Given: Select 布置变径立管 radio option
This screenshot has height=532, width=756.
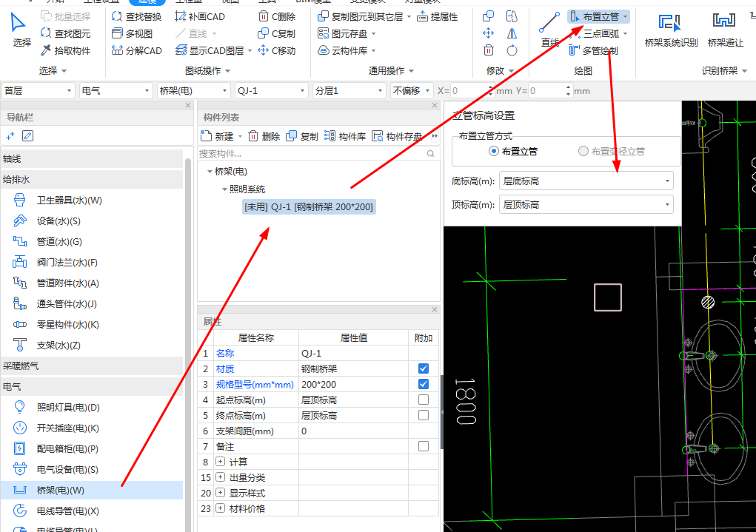Looking at the screenshot, I should tap(612, 151).
